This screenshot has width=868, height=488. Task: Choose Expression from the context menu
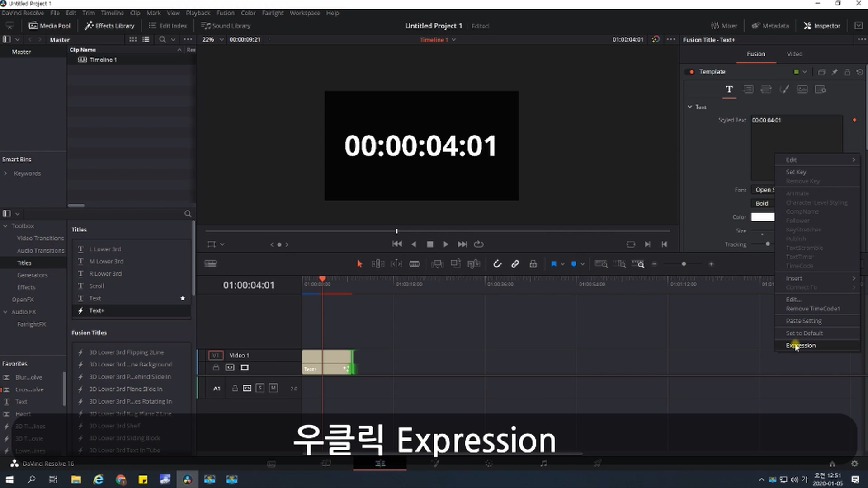pos(801,346)
